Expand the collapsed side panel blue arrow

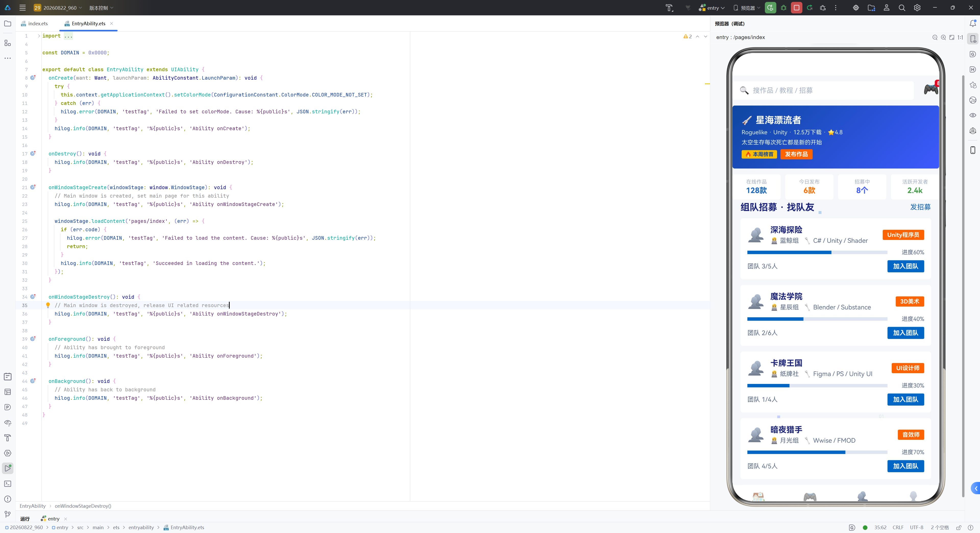click(x=975, y=489)
